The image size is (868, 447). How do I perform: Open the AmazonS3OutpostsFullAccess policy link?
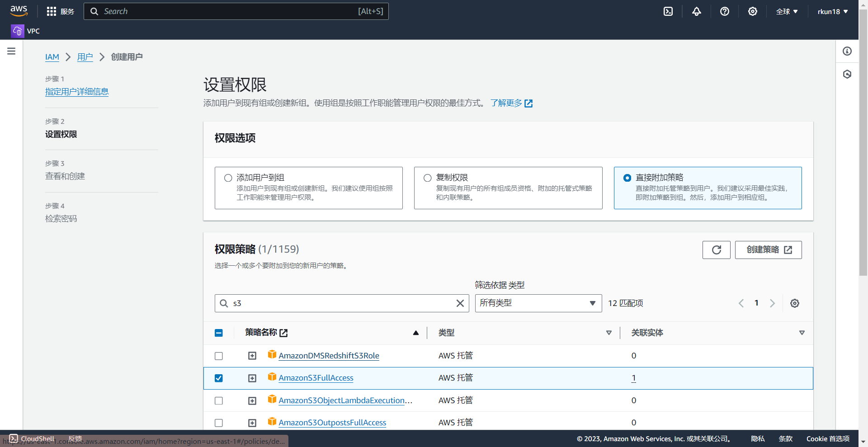coord(332,423)
